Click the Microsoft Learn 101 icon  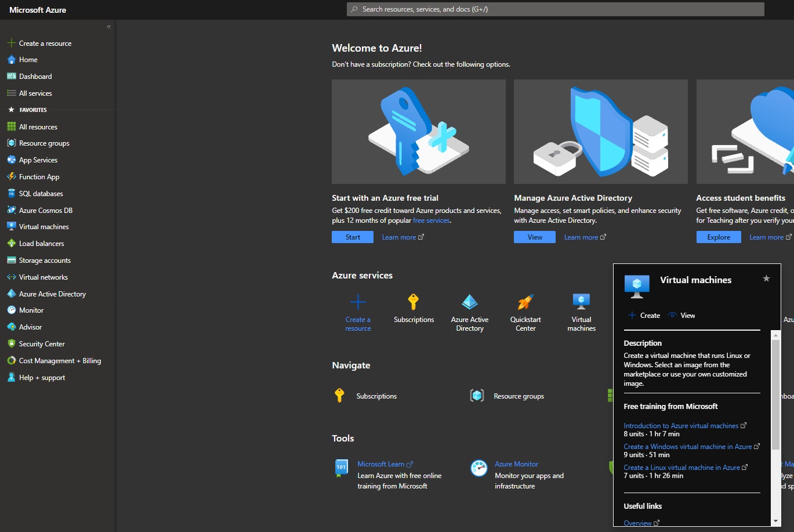[x=342, y=468]
